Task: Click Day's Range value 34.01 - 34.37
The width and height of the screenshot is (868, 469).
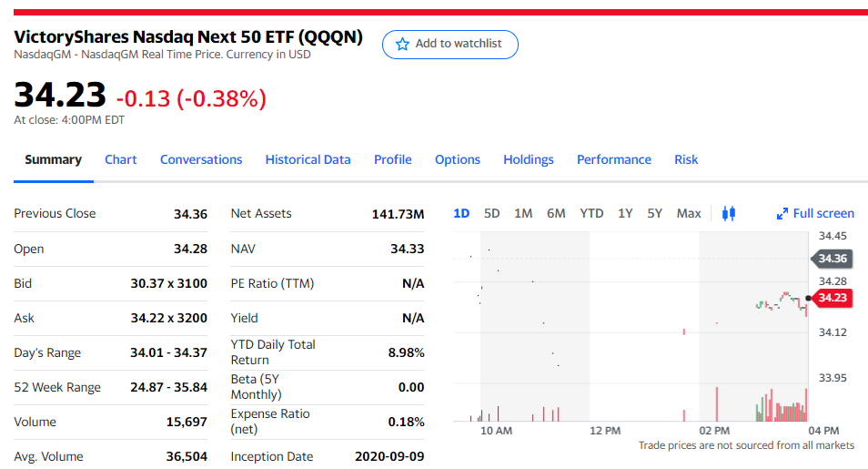Action: point(169,352)
